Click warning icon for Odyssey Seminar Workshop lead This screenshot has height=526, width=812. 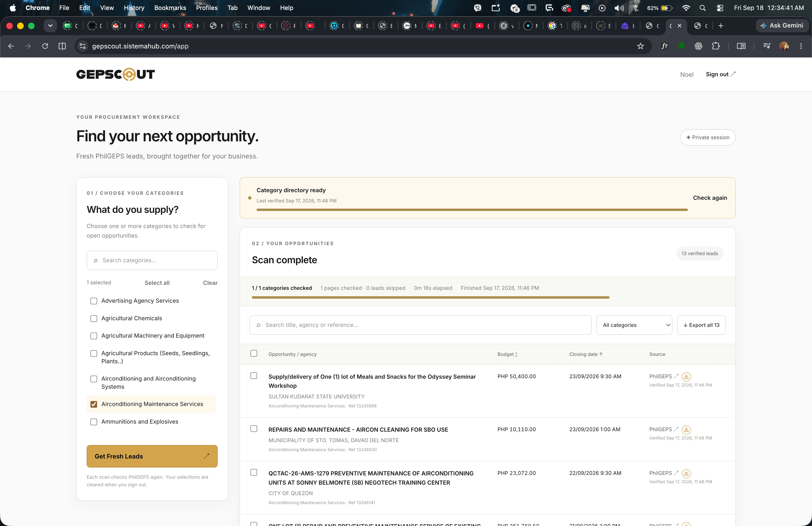[x=686, y=377]
